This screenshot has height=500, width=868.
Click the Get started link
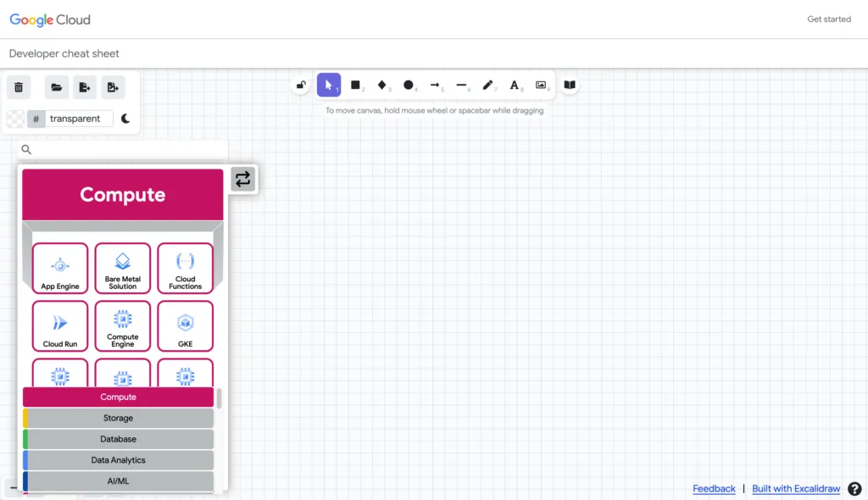[829, 19]
